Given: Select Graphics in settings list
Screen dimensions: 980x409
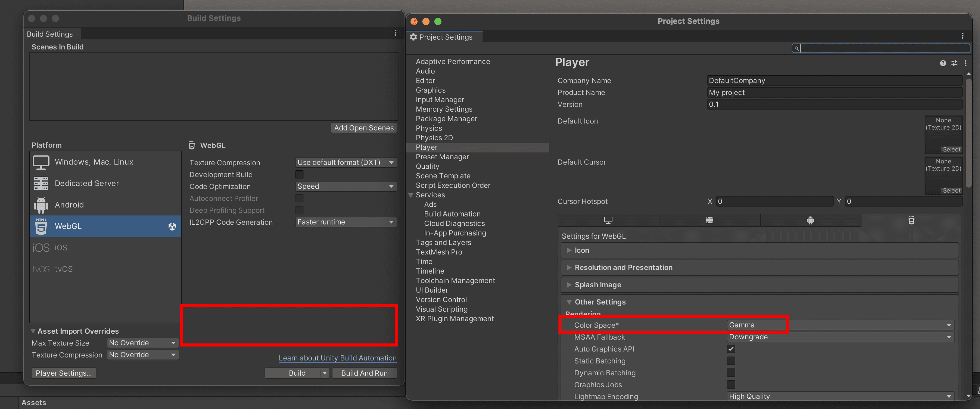Looking at the screenshot, I should pos(430,90).
